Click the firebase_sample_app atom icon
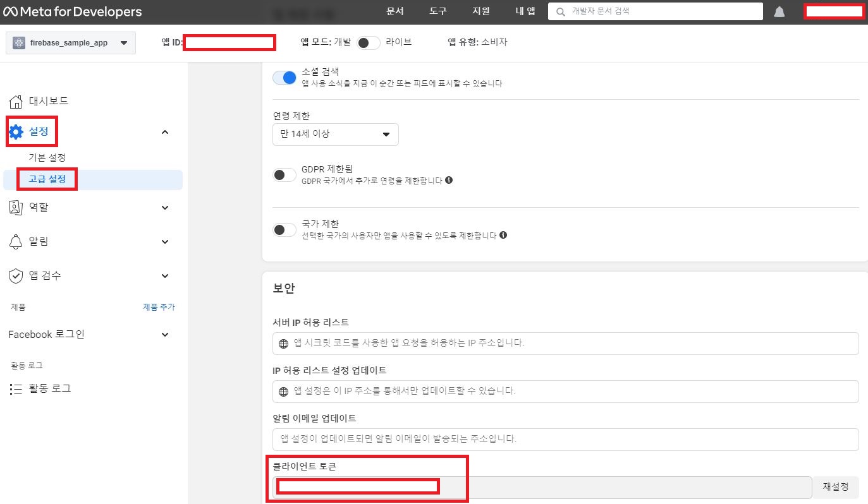The image size is (868, 504). (x=20, y=43)
